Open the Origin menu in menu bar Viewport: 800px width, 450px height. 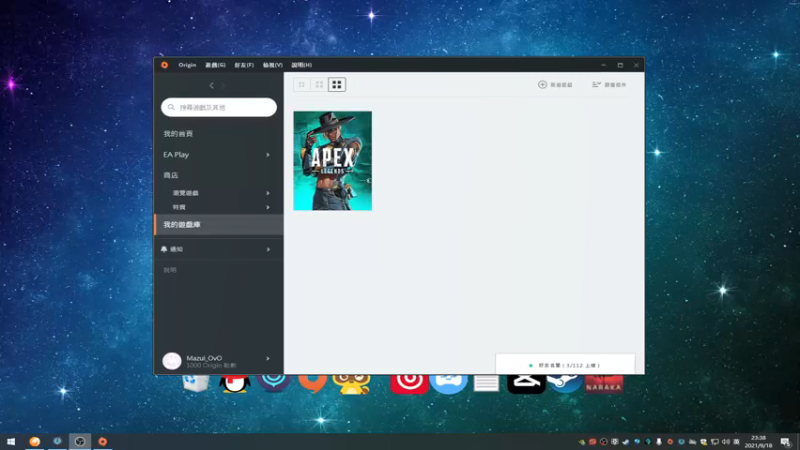(187, 65)
